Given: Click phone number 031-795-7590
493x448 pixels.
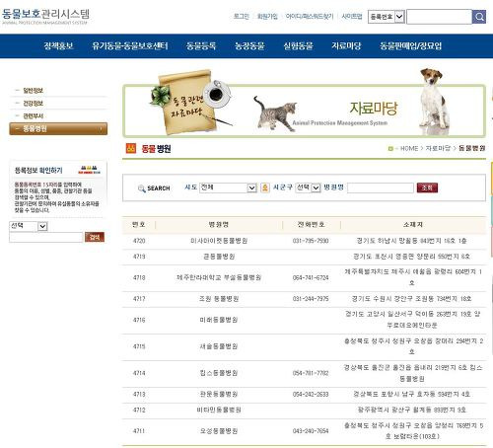Looking at the screenshot, I should coord(311,241).
